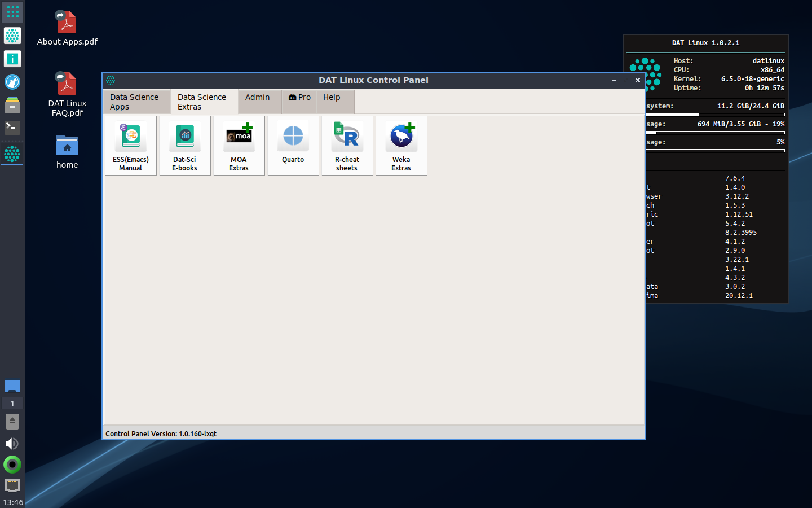This screenshot has width=812, height=508.
Task: Open the ESS(Emacs) Manual item
Action: [x=130, y=146]
